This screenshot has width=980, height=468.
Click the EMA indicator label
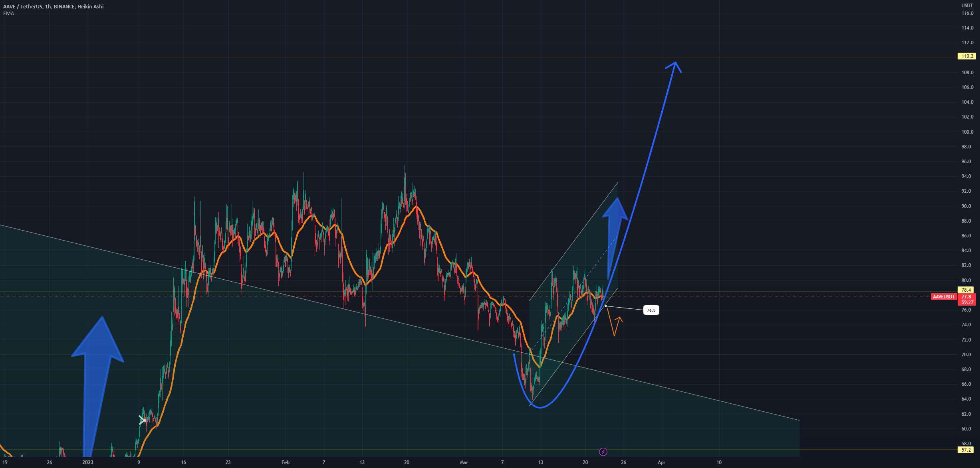click(x=8, y=14)
